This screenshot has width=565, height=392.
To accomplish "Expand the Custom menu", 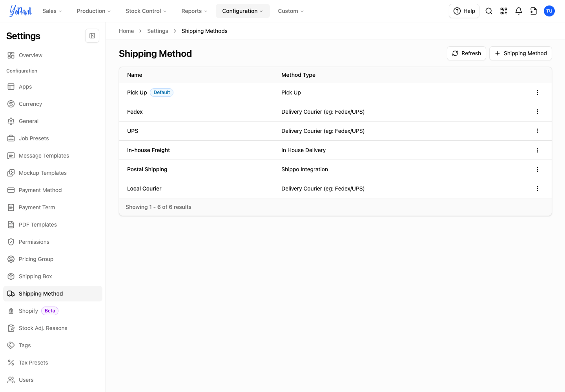I will point(291,11).
